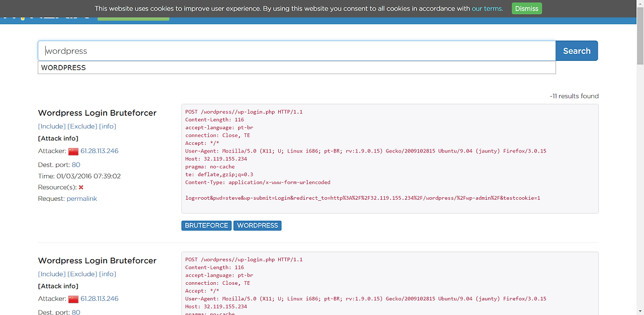Click [Include] on the first Wordpress Login Bruteforcer
Screen dimensions: 644x315
click(x=52, y=126)
